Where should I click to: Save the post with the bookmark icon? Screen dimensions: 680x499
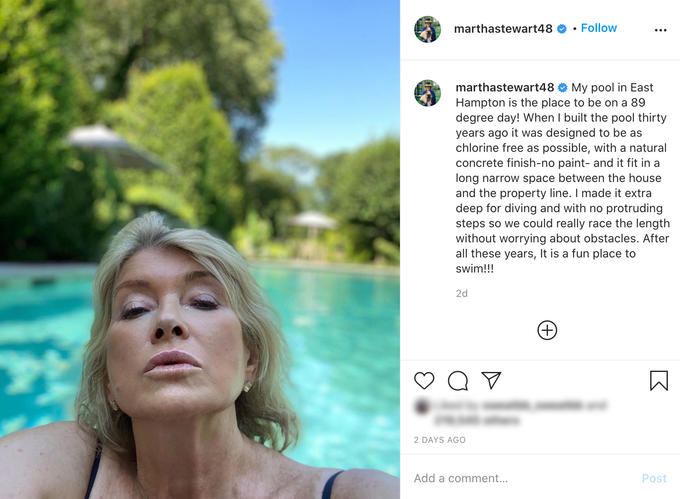pyautogui.click(x=658, y=380)
